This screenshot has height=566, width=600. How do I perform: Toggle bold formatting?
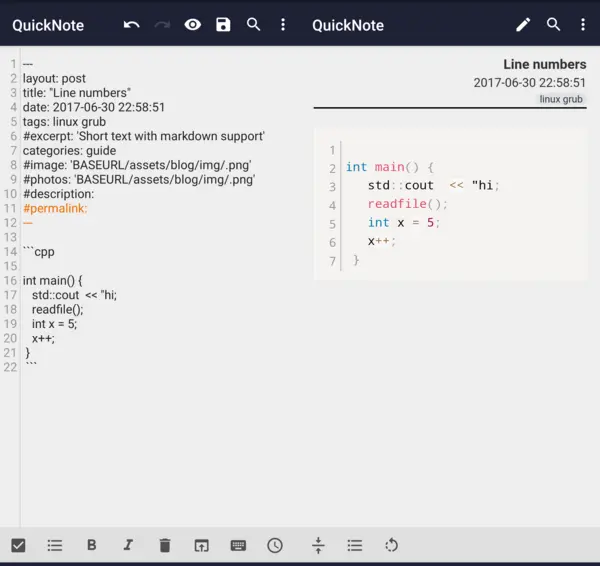92,545
